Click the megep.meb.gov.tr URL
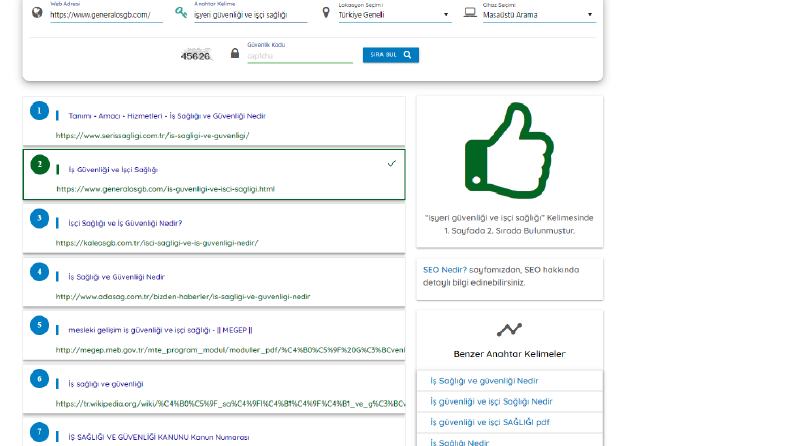This screenshot has width=793, height=446. click(230, 350)
